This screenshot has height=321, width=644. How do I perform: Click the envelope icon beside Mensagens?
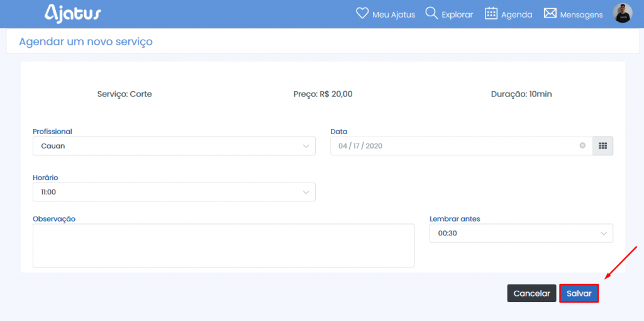click(550, 13)
